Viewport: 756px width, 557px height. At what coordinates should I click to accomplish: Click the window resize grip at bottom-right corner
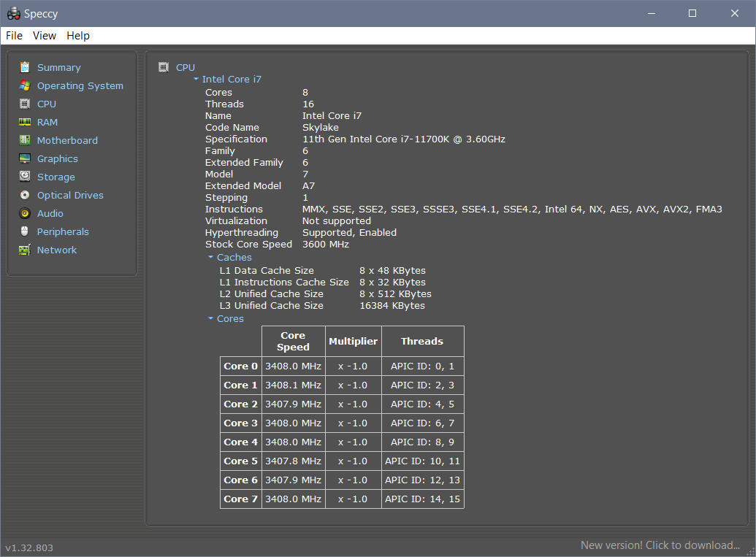click(x=751, y=552)
